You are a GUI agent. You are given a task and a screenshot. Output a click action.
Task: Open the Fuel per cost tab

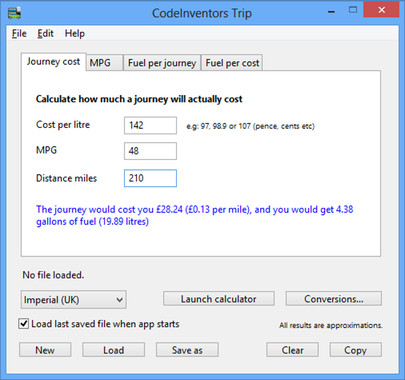(232, 63)
